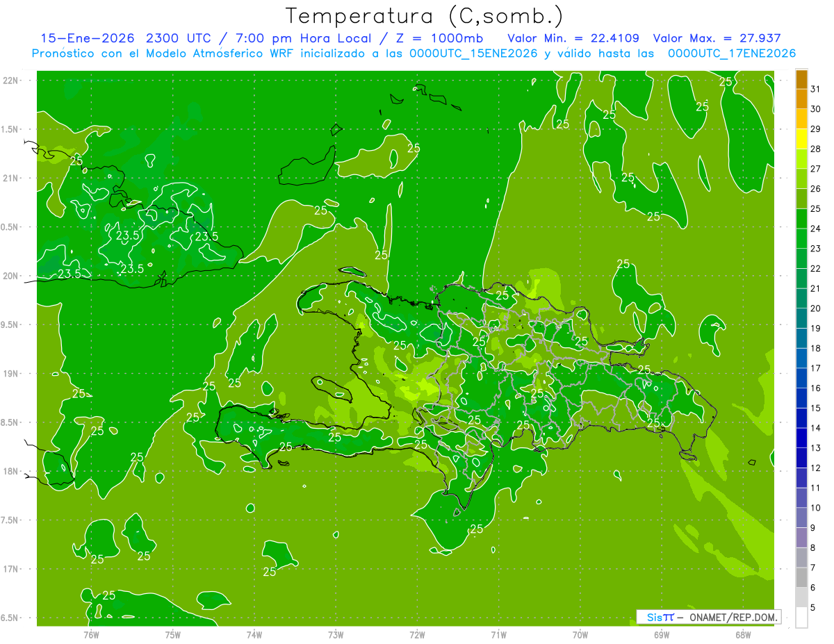Click the 70W longitude axis label
This screenshot has width=834, height=644.
point(580,634)
